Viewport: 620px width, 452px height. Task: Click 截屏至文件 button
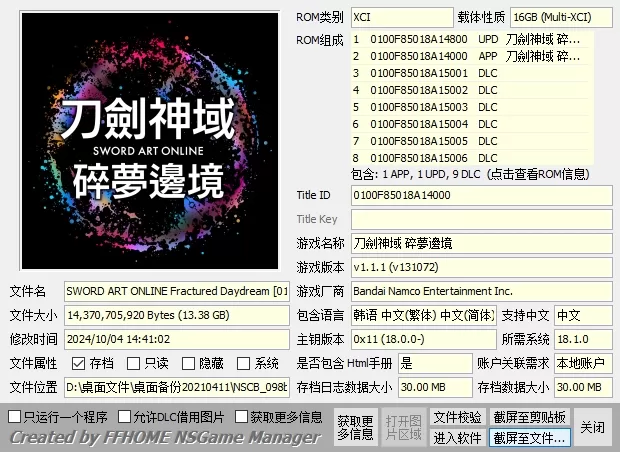529,438
